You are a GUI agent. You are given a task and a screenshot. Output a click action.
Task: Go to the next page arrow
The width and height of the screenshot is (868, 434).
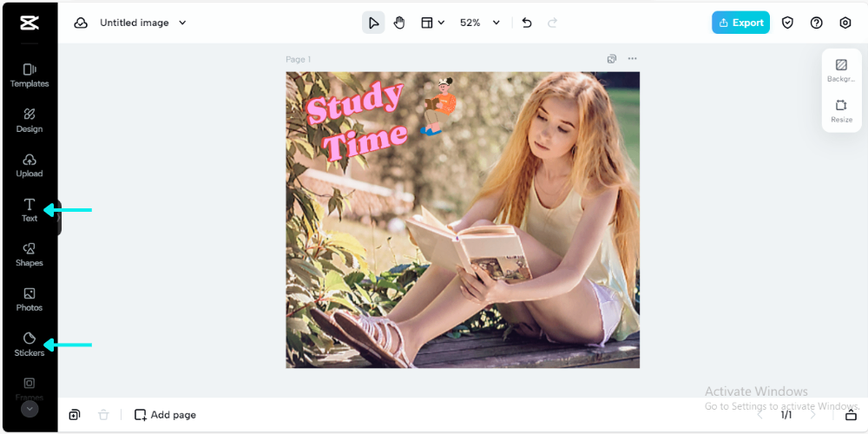(x=812, y=415)
